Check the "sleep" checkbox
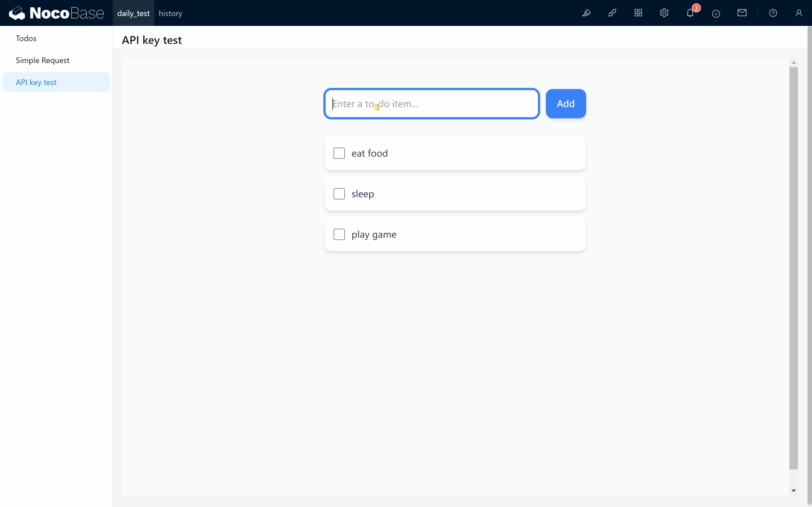This screenshot has width=812, height=507. coord(339,194)
